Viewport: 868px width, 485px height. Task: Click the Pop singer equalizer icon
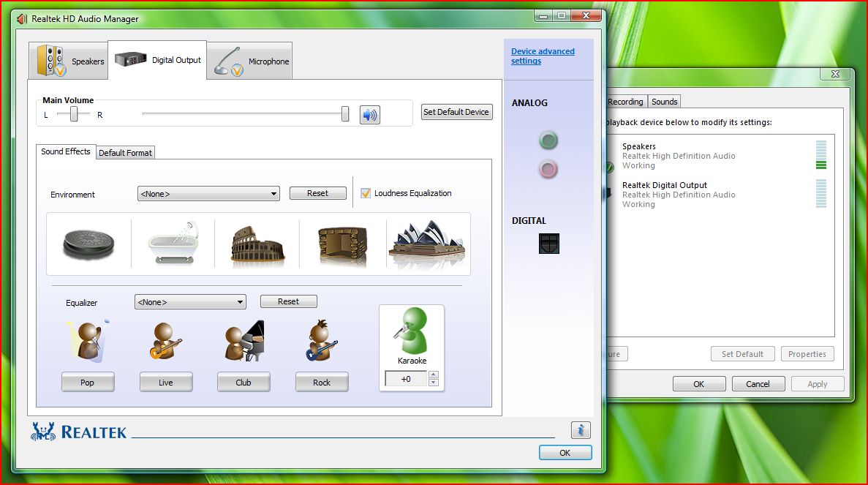tap(88, 340)
